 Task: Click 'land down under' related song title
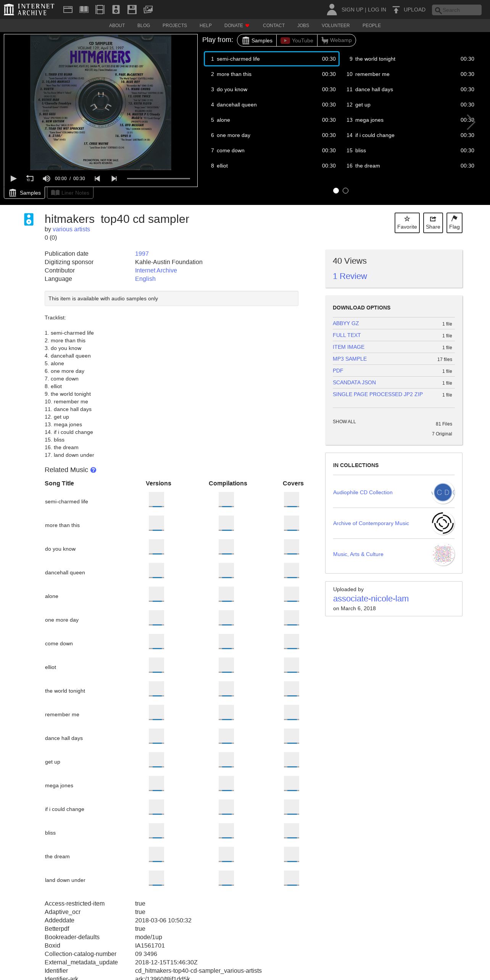click(x=65, y=880)
